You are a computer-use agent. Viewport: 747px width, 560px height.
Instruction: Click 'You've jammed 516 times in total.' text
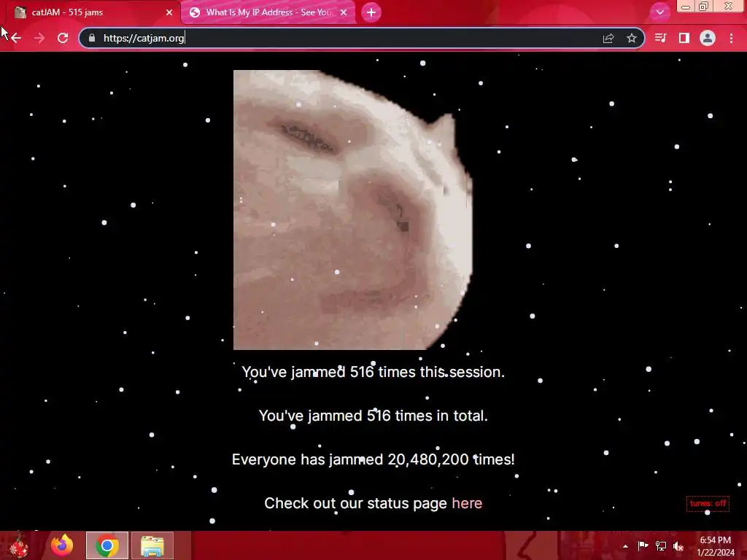click(x=373, y=416)
